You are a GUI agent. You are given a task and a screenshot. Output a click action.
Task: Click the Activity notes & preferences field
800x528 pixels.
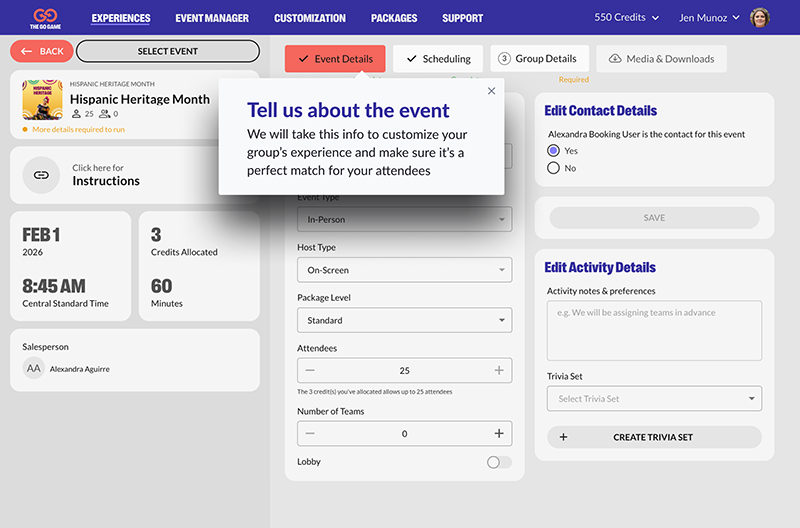click(654, 330)
